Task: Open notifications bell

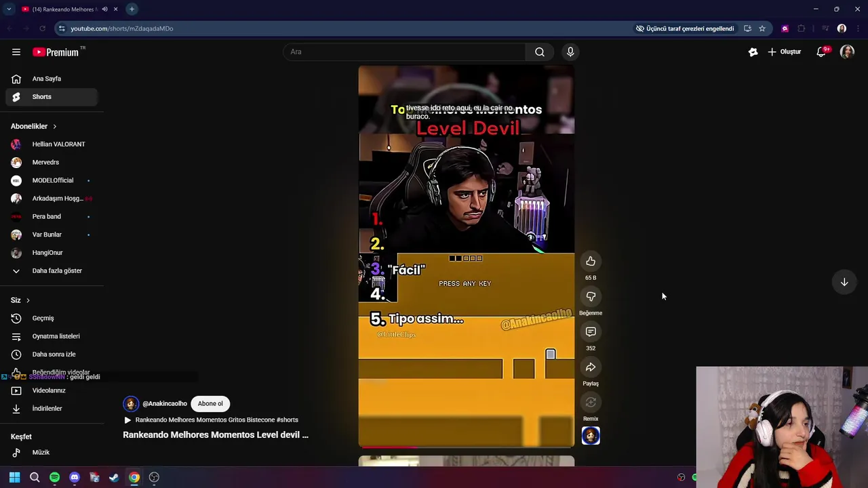Action: (821, 52)
